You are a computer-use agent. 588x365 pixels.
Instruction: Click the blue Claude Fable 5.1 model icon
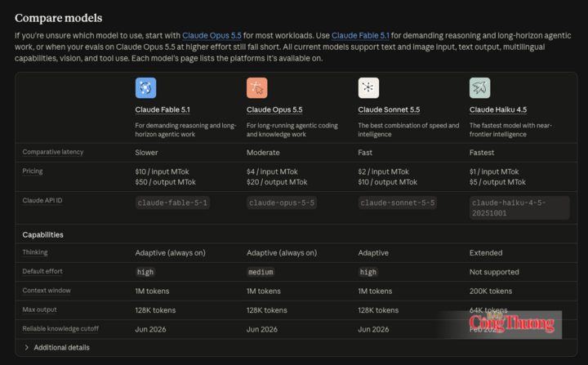coord(145,88)
